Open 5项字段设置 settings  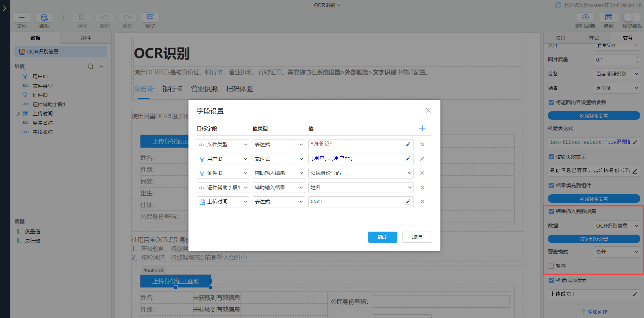594,239
